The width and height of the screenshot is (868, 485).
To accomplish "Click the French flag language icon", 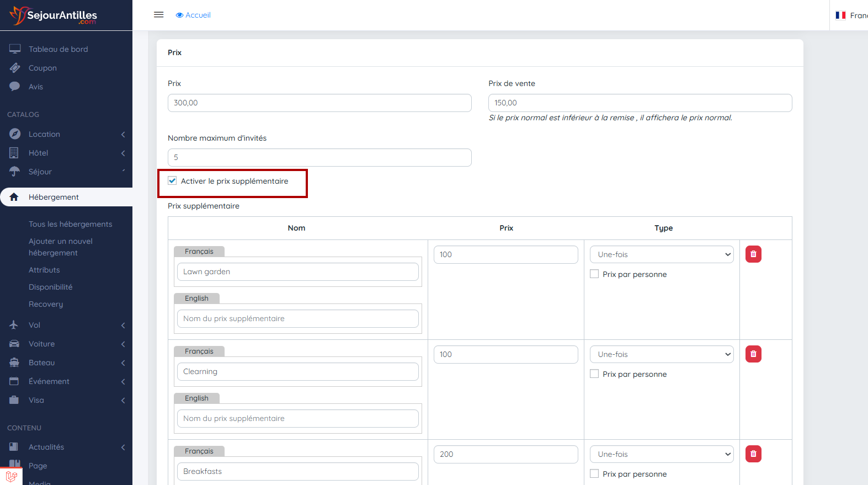I will (840, 15).
